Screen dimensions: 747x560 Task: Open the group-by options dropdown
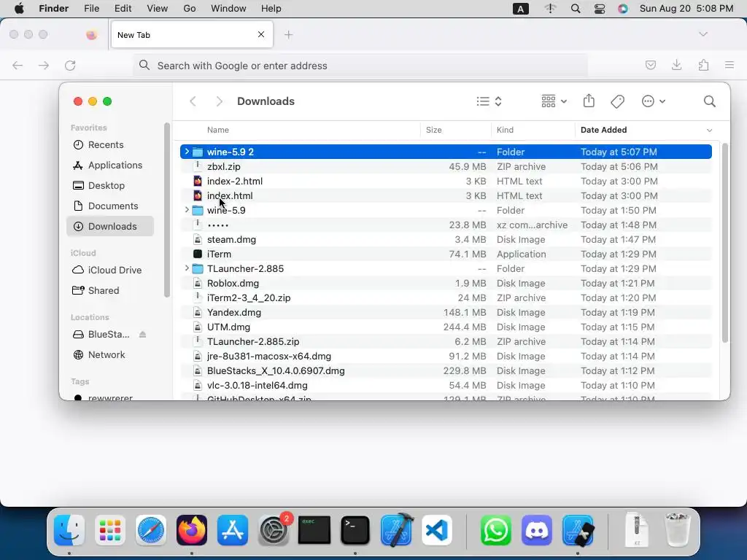554,101
